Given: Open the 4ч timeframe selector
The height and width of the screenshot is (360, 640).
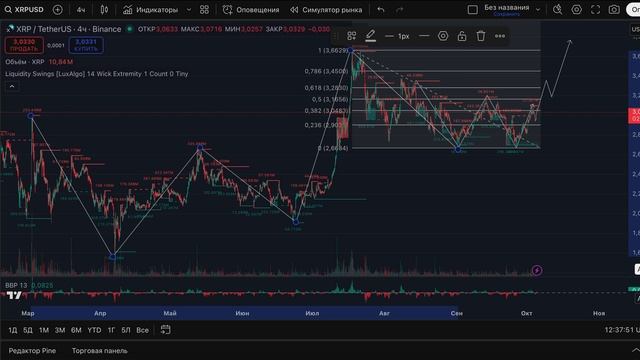Looking at the screenshot, I should [81, 10].
